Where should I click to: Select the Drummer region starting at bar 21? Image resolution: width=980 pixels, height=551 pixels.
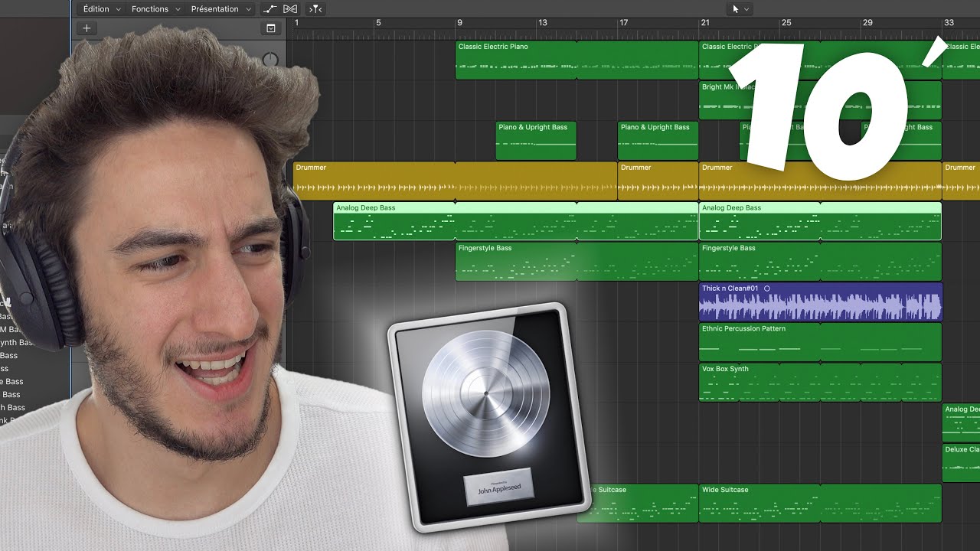point(820,181)
